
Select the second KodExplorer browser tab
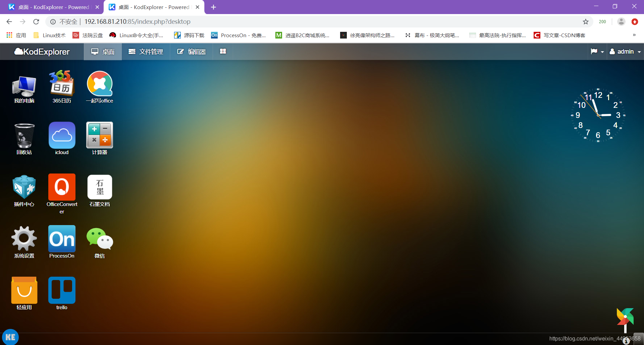(x=154, y=7)
